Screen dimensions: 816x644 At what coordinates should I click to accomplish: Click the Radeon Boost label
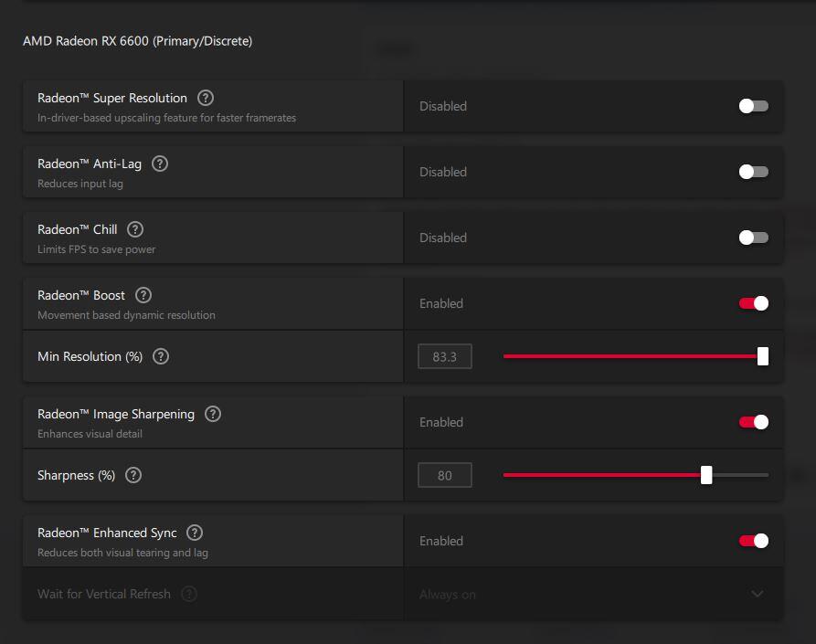pyautogui.click(x=81, y=295)
